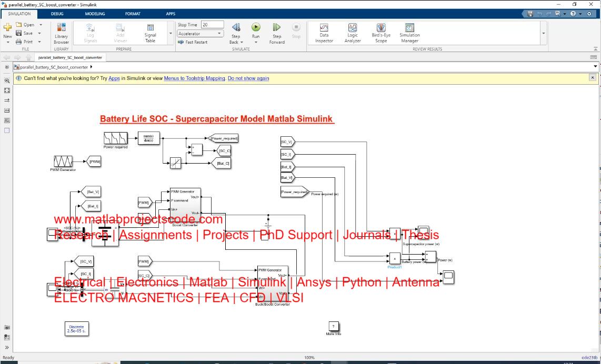Open the Data Inspector
Screen dimensions: 601x364
coord(324,33)
